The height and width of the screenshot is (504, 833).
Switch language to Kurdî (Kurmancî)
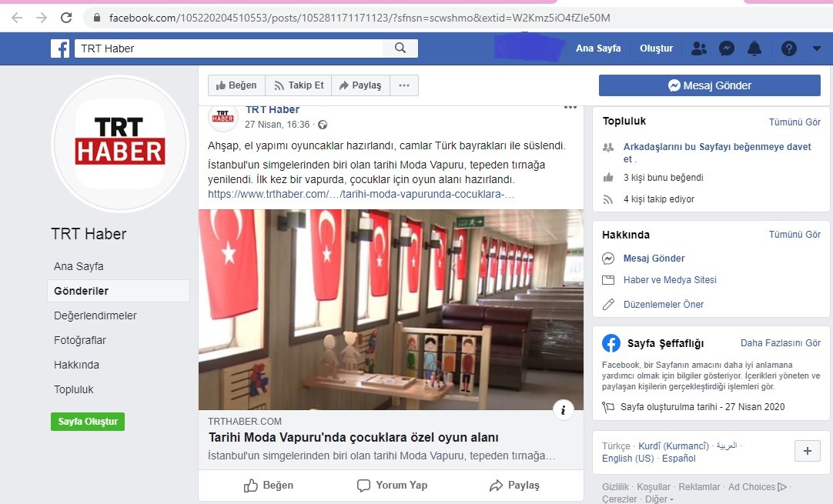pos(674,446)
